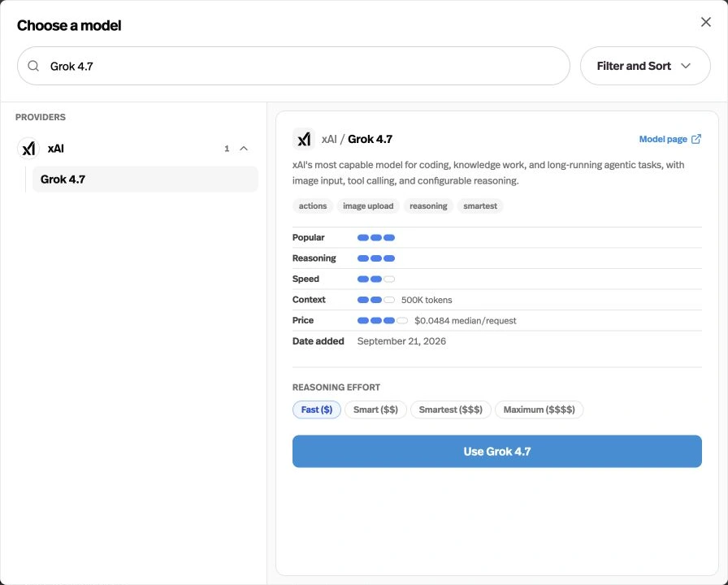
Task: Select Smartest ($$$) reasoning effort
Action: [x=450, y=409]
